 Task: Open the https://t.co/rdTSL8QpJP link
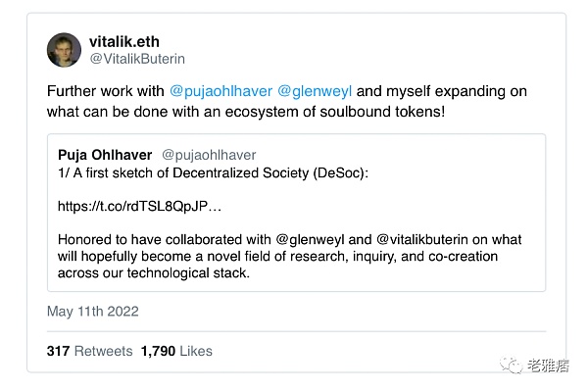click(139, 206)
